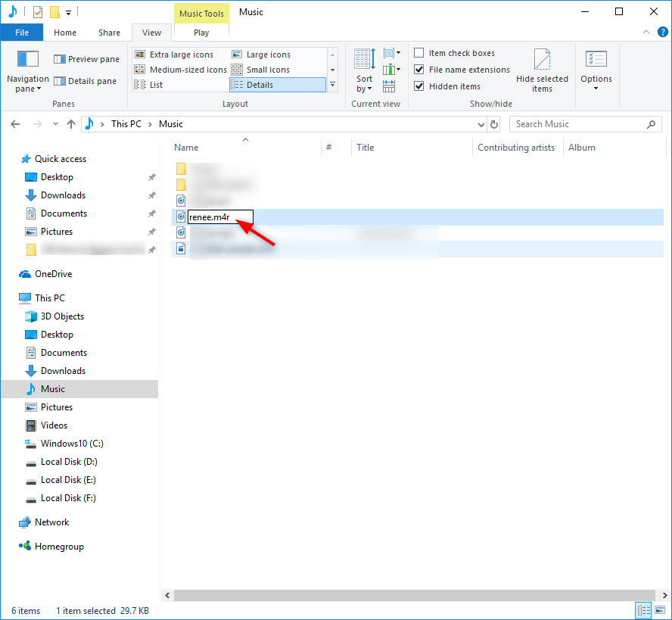
Task: Select the View ribbon tab
Action: pyautogui.click(x=151, y=33)
